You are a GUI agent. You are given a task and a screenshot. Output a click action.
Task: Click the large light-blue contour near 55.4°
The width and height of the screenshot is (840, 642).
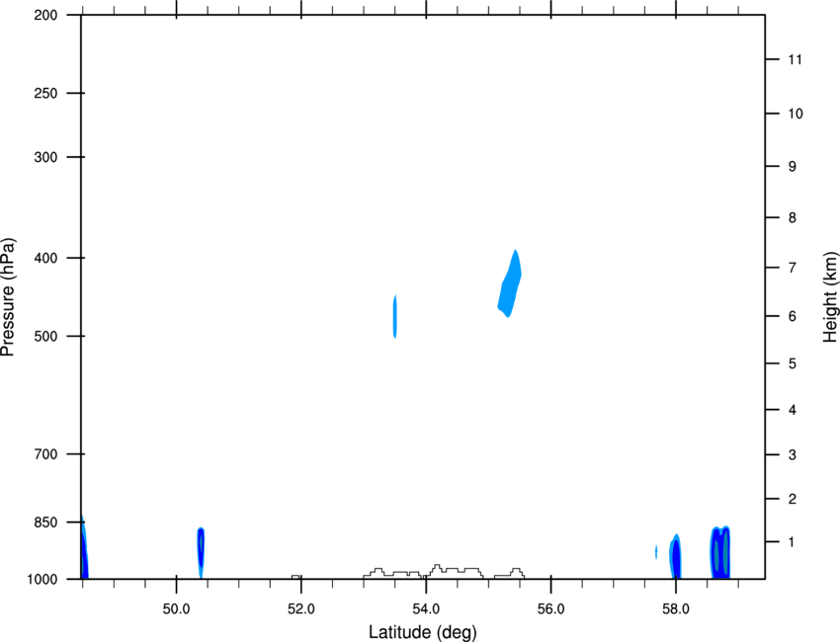(x=510, y=283)
